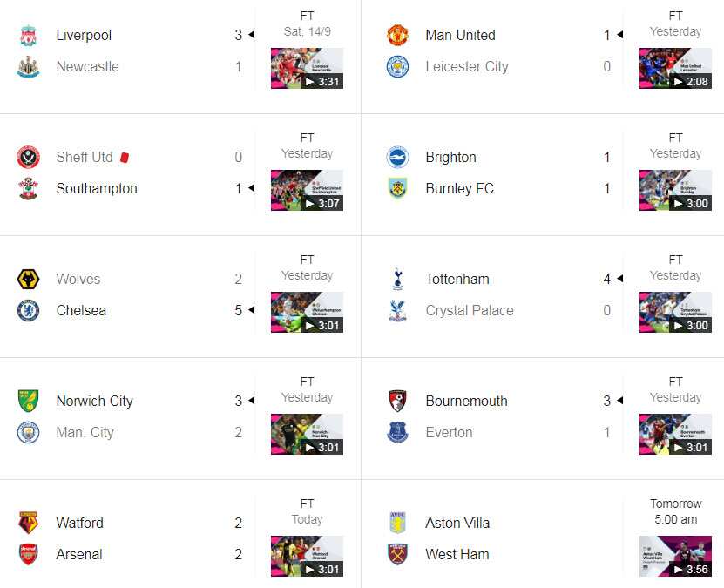Click the Liverpool club crest

27,35
